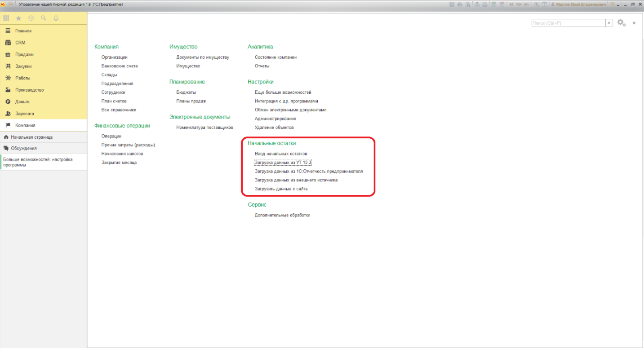Viewport: 644px width, 348px height.
Task: Open the notifications bell icon
Action: click(x=56, y=18)
